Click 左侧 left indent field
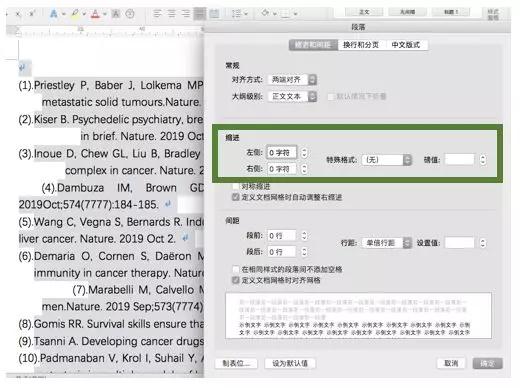The height and width of the screenshot is (388, 520). coord(281,153)
